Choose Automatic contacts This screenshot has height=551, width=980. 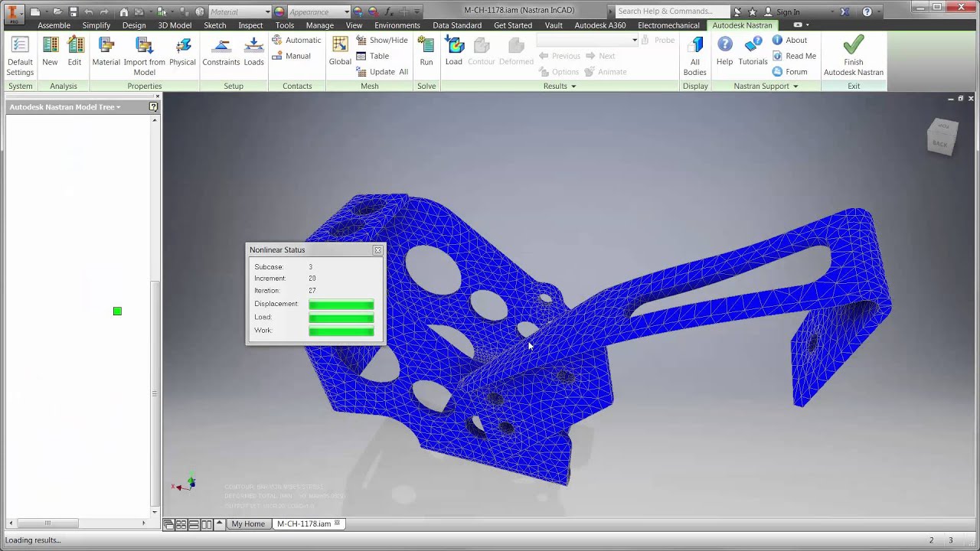[296, 40]
